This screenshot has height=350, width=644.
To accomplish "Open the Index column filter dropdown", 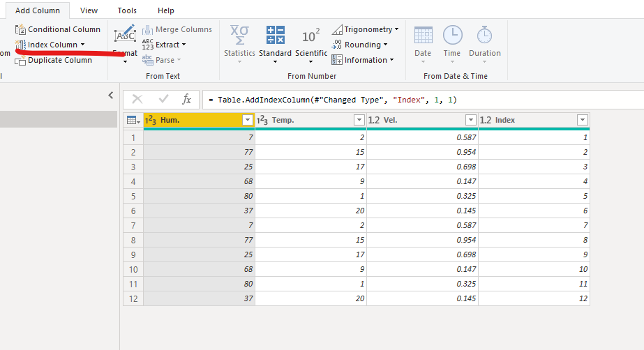I will [x=583, y=120].
